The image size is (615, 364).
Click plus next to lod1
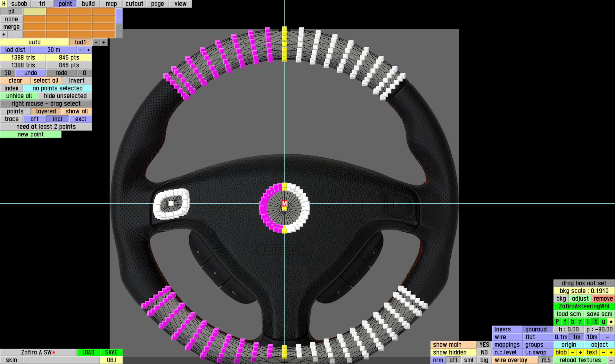[104, 42]
